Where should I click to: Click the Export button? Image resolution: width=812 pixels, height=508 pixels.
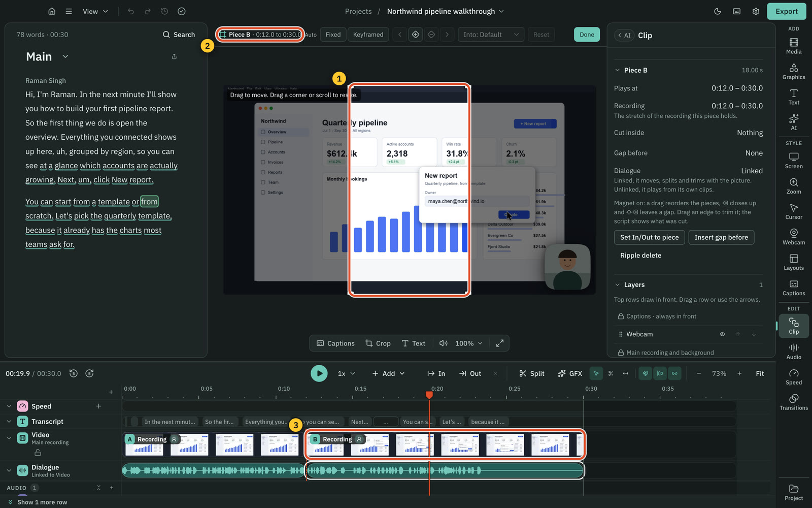787,11
